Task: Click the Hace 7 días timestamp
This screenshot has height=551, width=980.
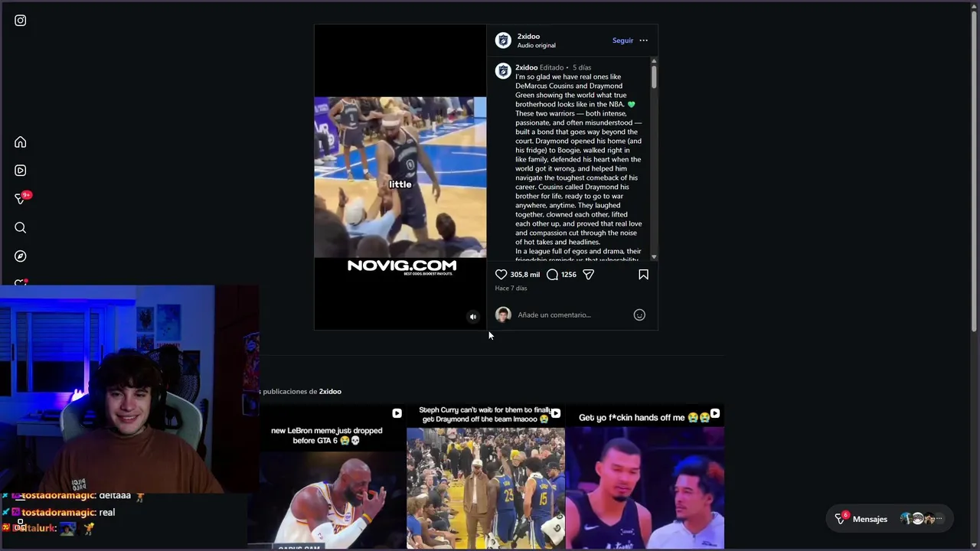Action: pyautogui.click(x=511, y=288)
